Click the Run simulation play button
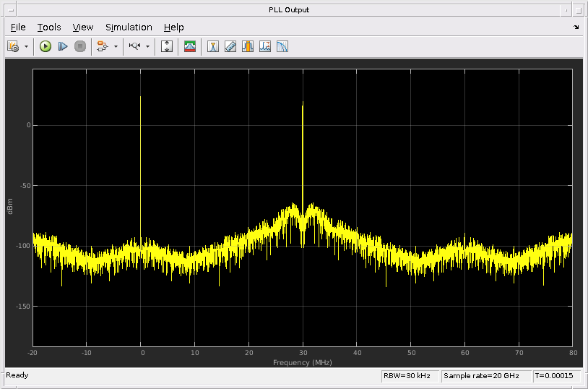Screen dimensions: 588x389 tap(46, 46)
